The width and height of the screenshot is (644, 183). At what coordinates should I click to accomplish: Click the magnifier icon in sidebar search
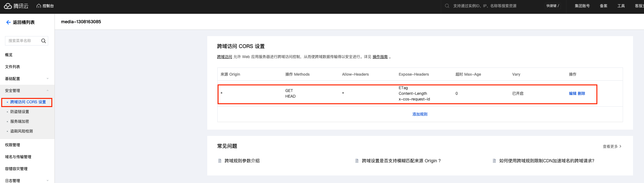tap(44, 41)
